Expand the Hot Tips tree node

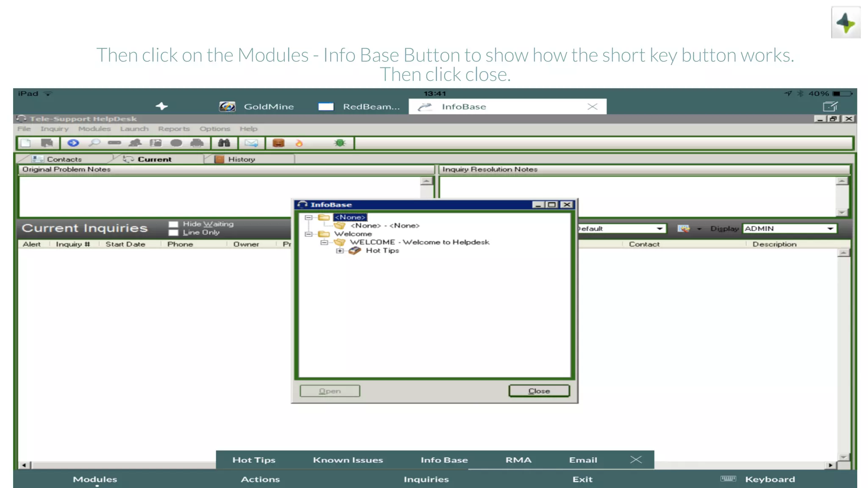pos(340,251)
